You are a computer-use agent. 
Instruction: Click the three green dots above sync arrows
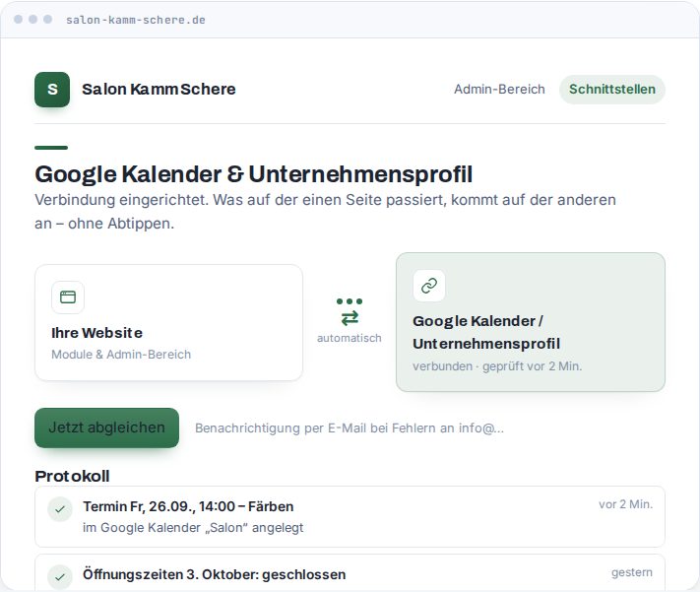(x=350, y=301)
